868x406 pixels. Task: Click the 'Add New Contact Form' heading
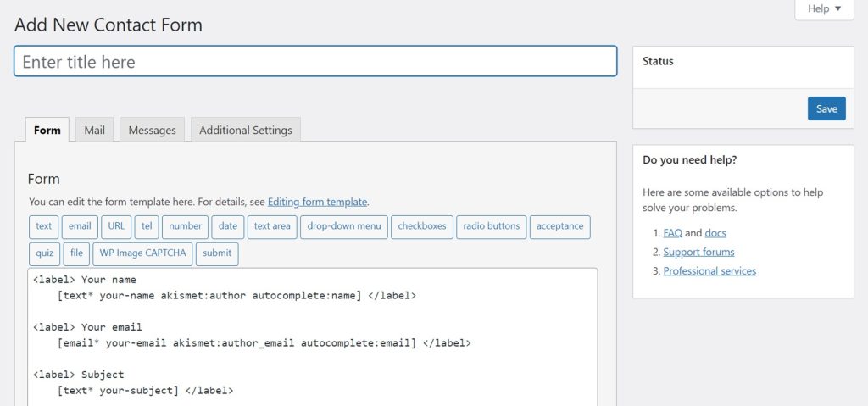coord(108,25)
